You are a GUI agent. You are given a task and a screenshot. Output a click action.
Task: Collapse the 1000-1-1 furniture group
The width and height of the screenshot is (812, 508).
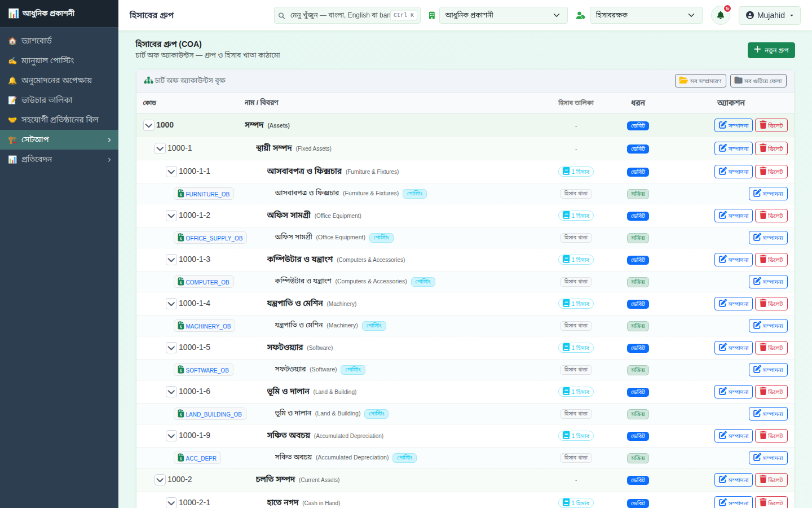click(x=171, y=172)
